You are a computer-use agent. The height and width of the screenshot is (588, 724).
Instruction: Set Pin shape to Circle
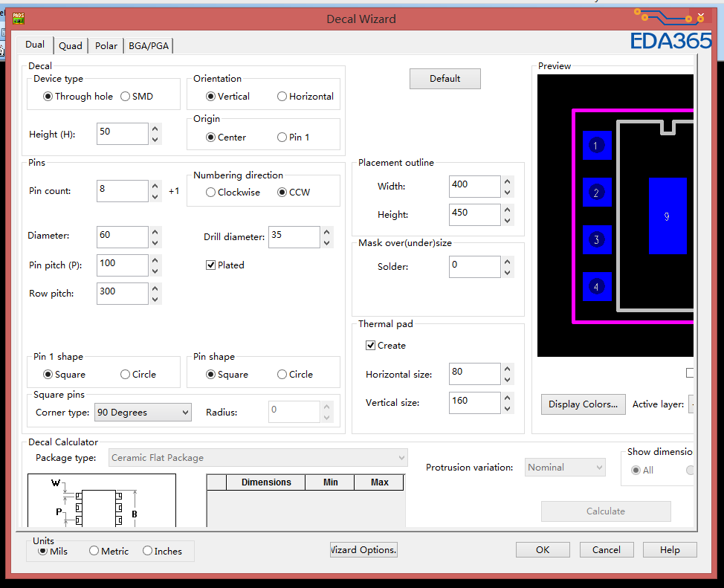point(295,375)
